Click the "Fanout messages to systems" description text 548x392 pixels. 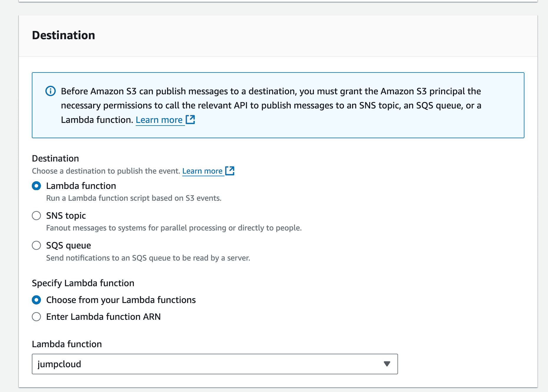pos(174,228)
